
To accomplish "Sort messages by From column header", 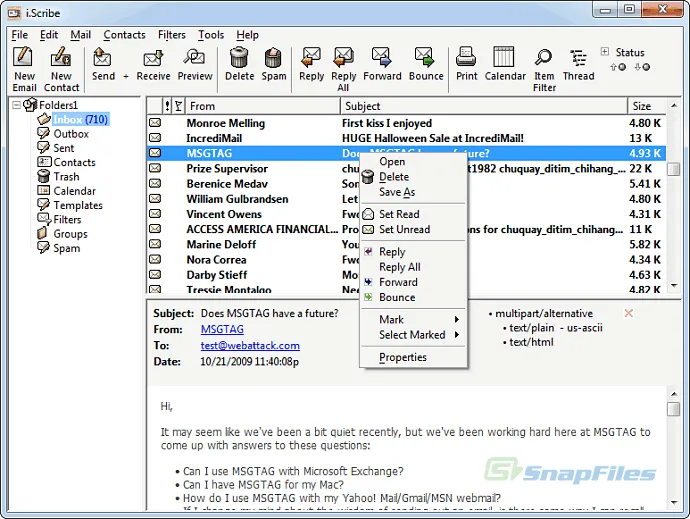I will click(263, 106).
